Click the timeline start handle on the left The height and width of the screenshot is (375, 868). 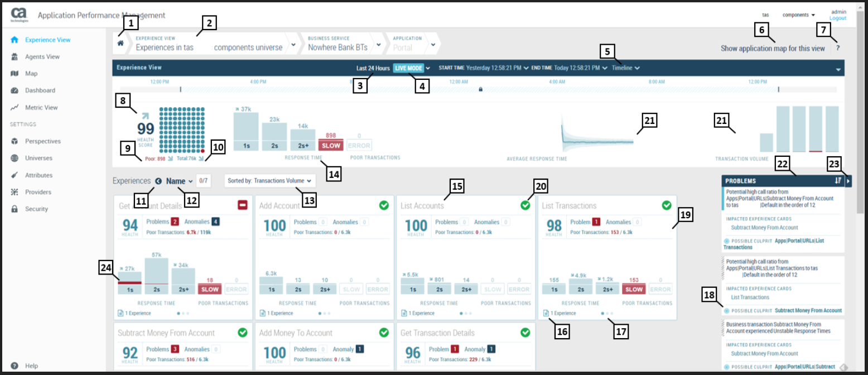[180, 89]
